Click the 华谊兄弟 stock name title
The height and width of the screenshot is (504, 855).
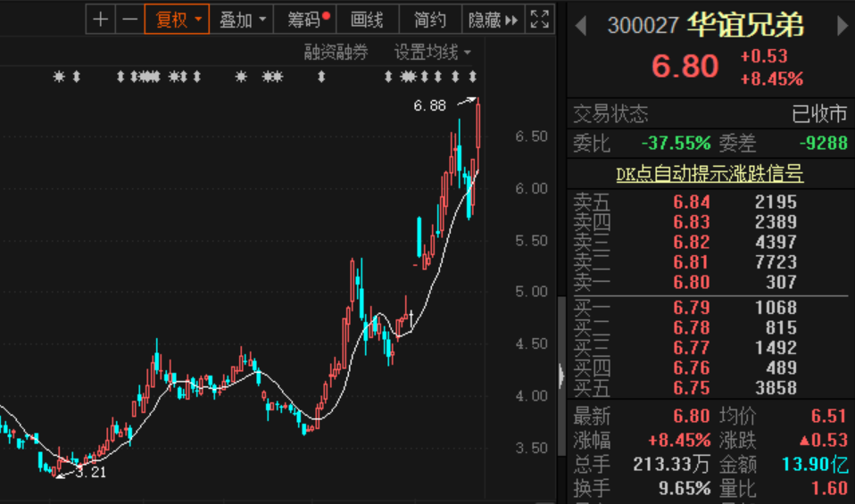[x=745, y=26]
